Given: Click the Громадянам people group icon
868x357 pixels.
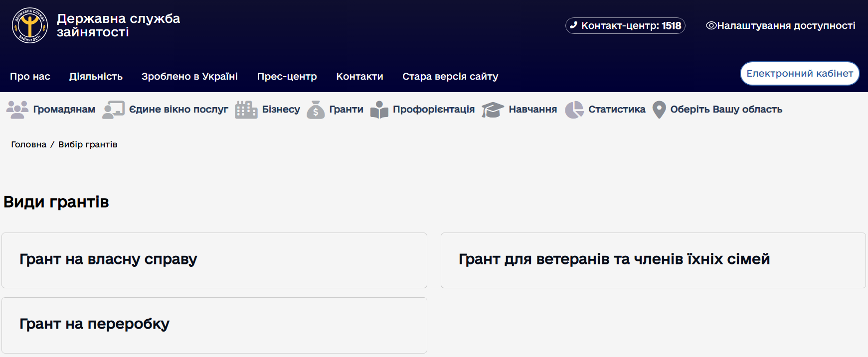Looking at the screenshot, I should pos(17,110).
